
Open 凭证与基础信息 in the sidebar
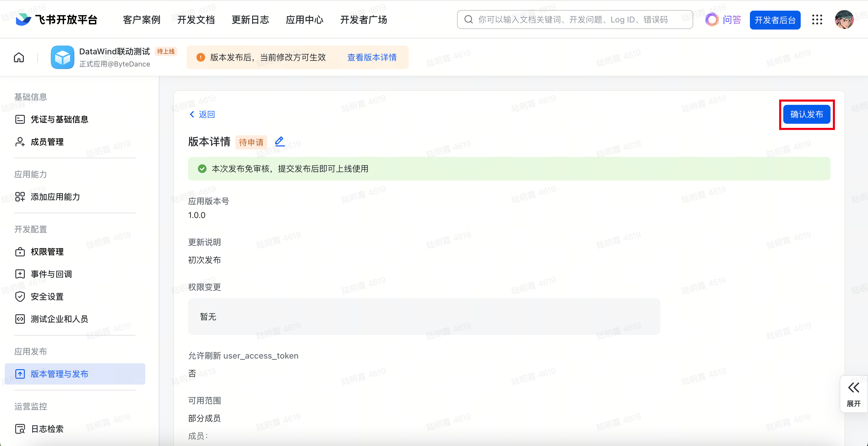[x=59, y=119]
